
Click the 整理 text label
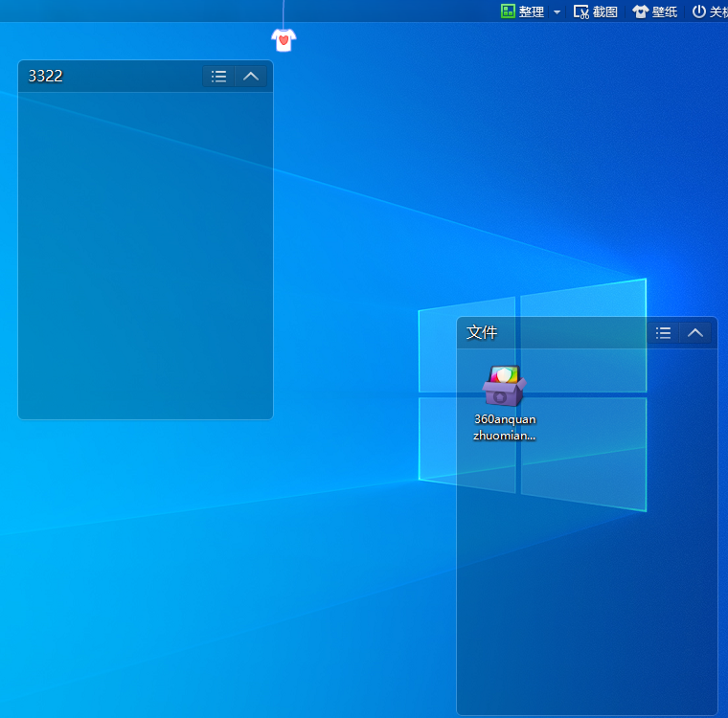coord(532,11)
